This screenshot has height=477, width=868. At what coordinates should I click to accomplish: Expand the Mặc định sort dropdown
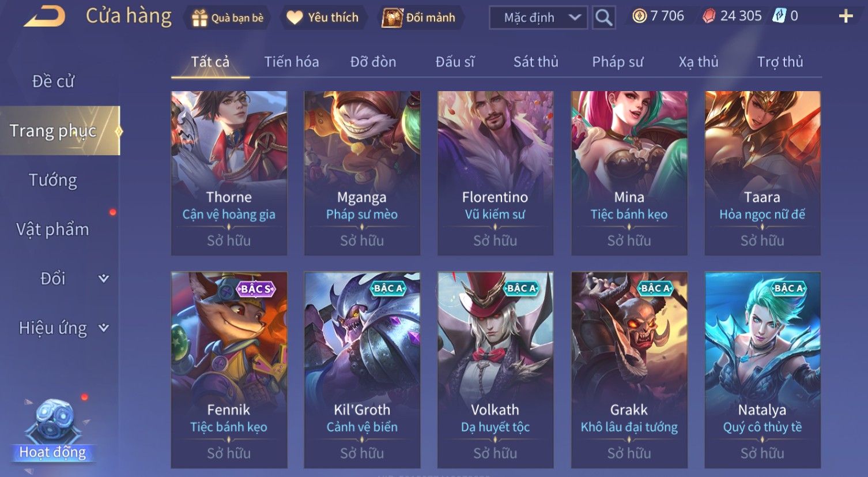click(x=538, y=18)
